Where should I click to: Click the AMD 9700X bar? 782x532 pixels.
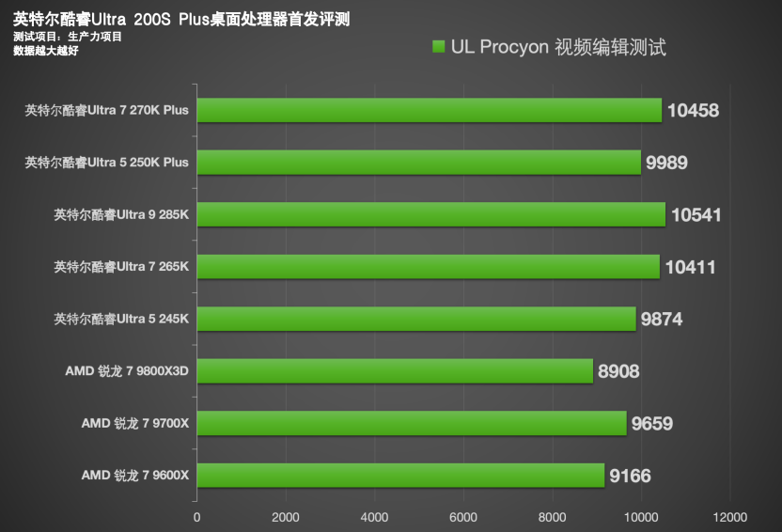(x=411, y=424)
